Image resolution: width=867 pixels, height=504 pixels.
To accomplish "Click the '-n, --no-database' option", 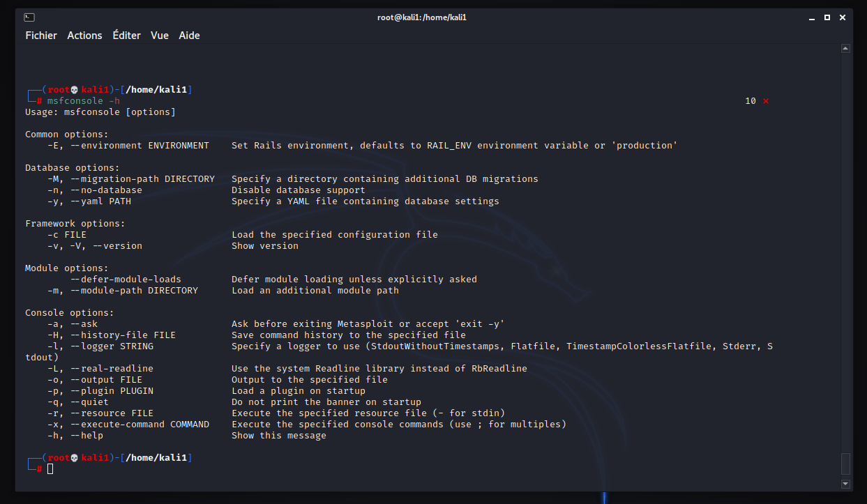I will [x=95, y=190].
